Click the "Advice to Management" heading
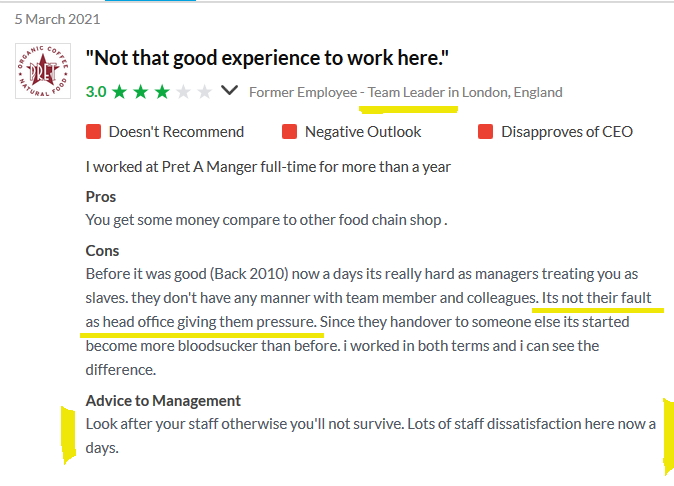 [x=163, y=401]
